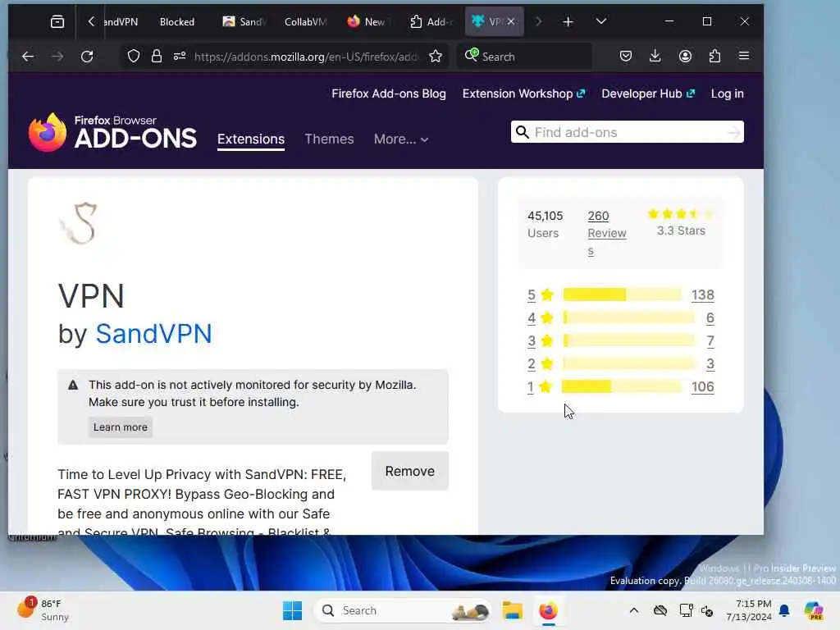The image size is (840, 630).
Task: Bookmark this page with the star icon
Action: click(436, 57)
